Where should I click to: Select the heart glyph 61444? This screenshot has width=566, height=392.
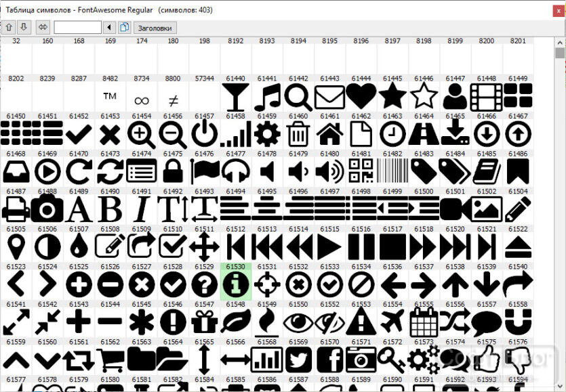click(x=361, y=97)
